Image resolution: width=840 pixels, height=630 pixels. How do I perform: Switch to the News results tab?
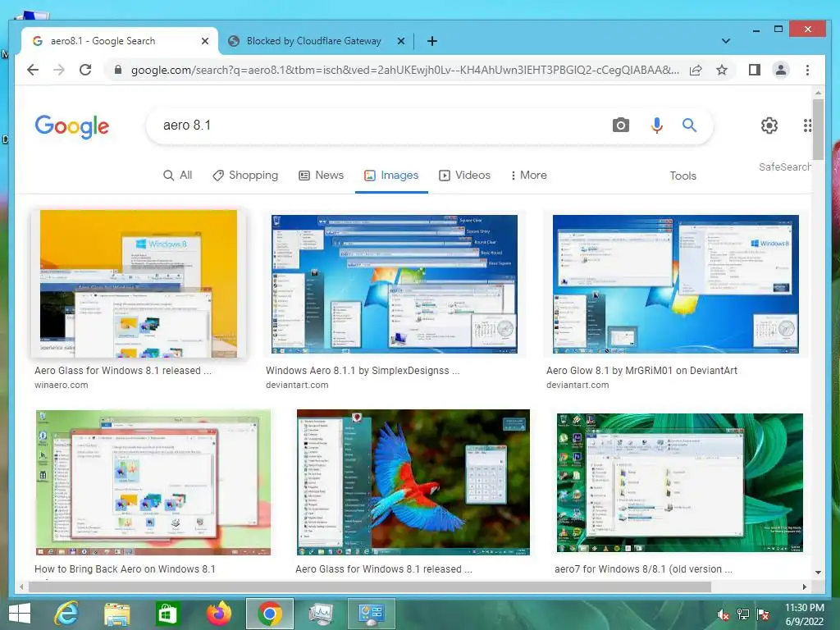[321, 176]
